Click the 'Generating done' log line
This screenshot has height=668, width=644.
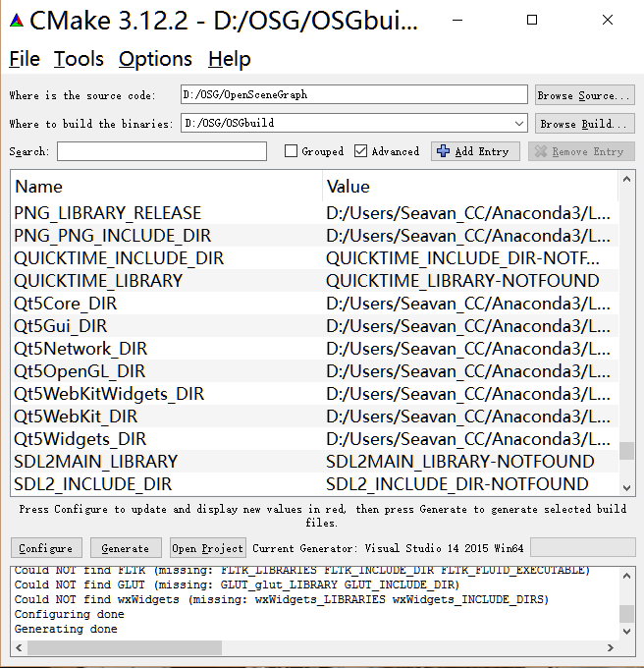(66, 629)
